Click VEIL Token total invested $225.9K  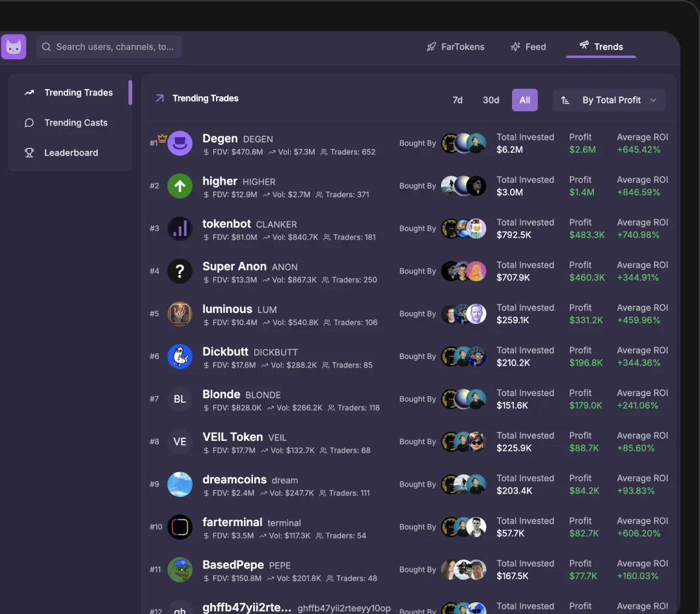[514, 448]
